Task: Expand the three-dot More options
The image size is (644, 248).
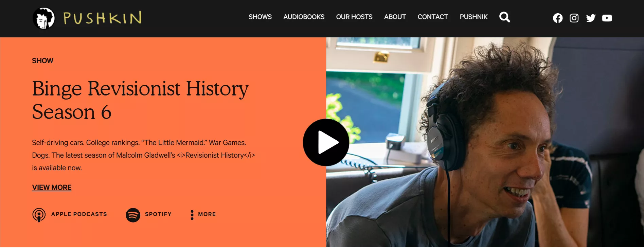Action: [192, 215]
